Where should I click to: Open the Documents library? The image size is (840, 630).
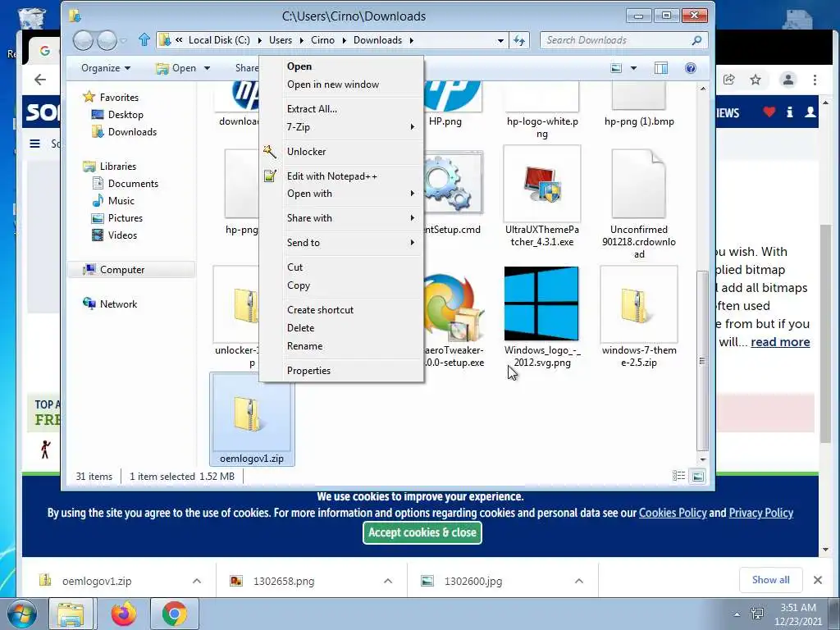tap(133, 184)
